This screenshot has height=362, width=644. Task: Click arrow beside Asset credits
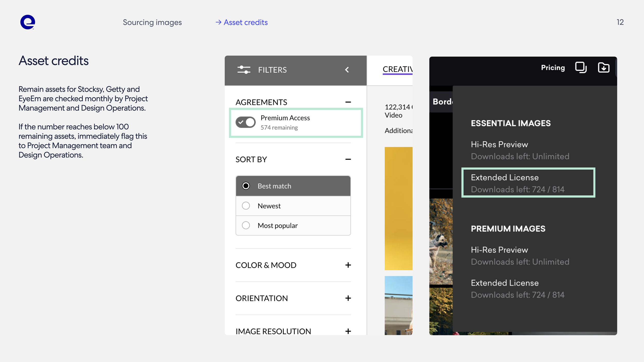click(218, 22)
